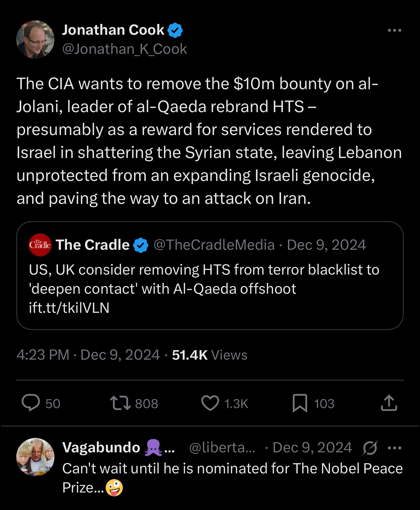Open the Vagabundo display name
Viewport: 420px width, 510px height.
click(101, 448)
